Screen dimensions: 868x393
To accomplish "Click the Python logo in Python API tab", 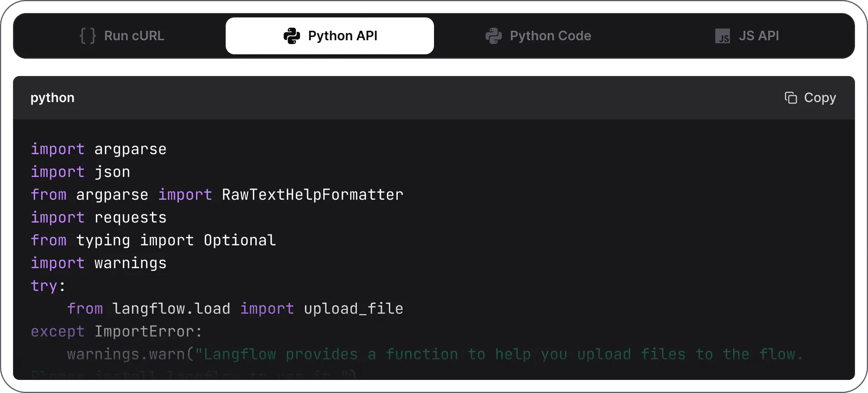I will (x=292, y=36).
